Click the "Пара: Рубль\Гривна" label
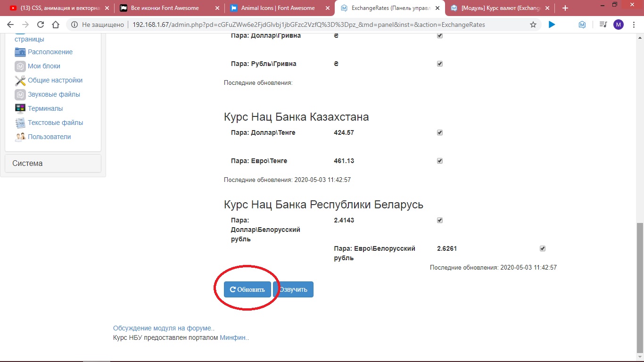 (x=264, y=64)
